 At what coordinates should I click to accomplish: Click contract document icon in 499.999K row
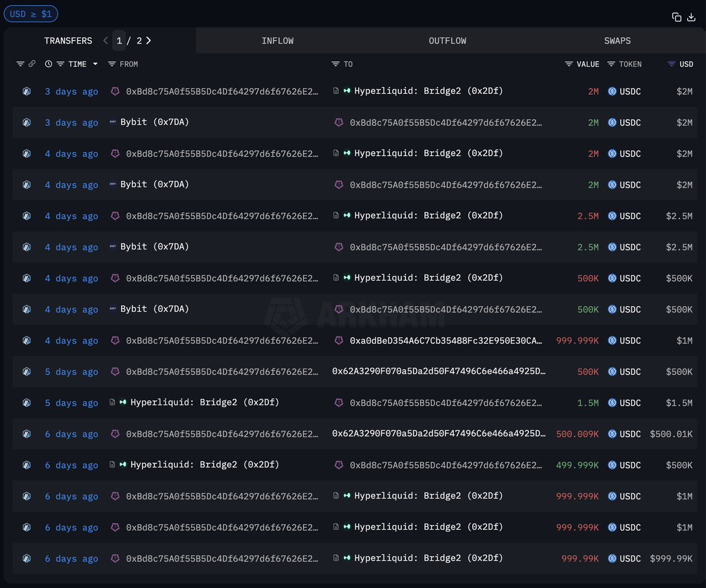click(x=112, y=465)
